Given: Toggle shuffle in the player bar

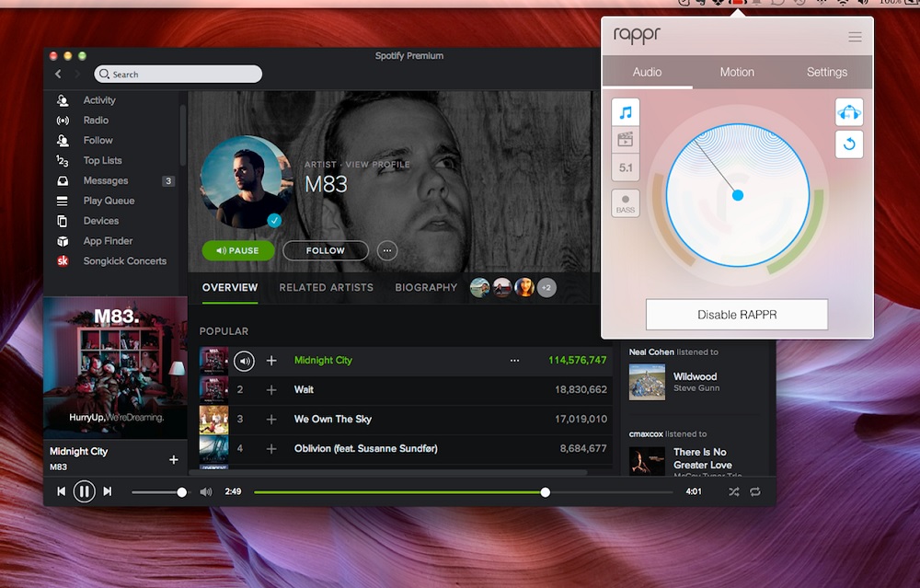Looking at the screenshot, I should pos(734,491).
